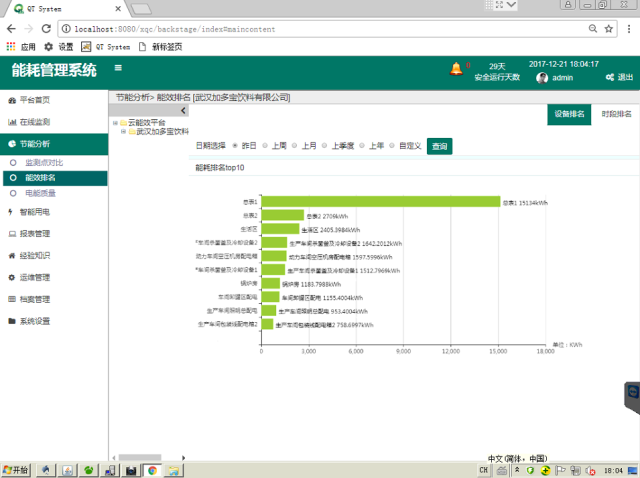Open Chrome from the taskbar

point(152,471)
